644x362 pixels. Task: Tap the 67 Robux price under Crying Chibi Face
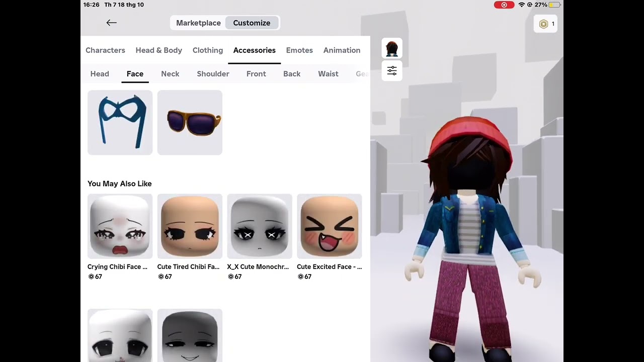[x=95, y=277]
